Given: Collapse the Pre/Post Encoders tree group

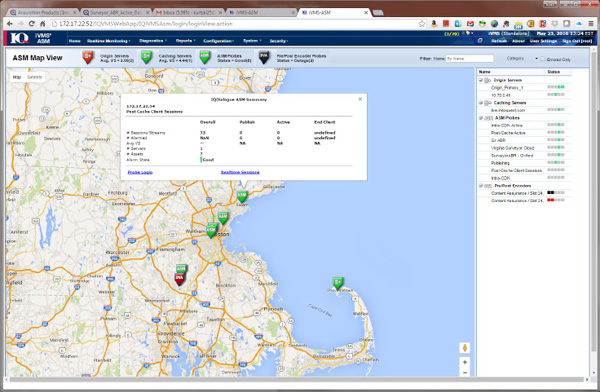Looking at the screenshot, I should tap(481, 186).
